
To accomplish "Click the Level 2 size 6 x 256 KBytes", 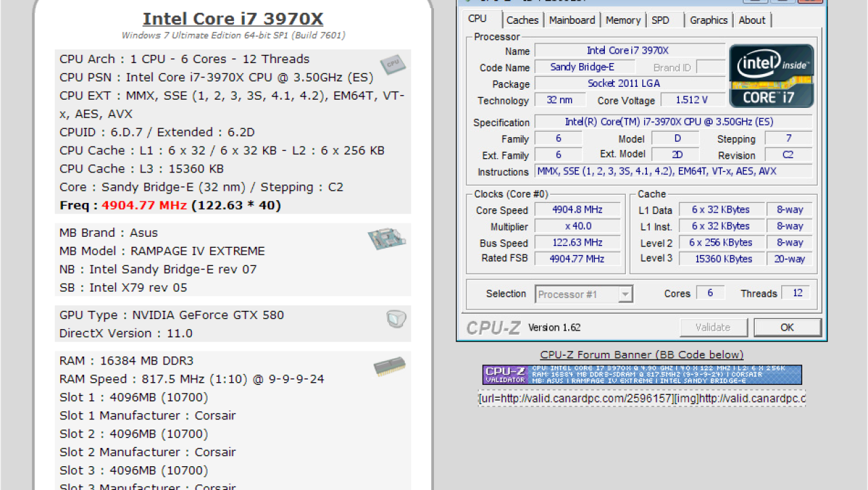I will click(721, 242).
